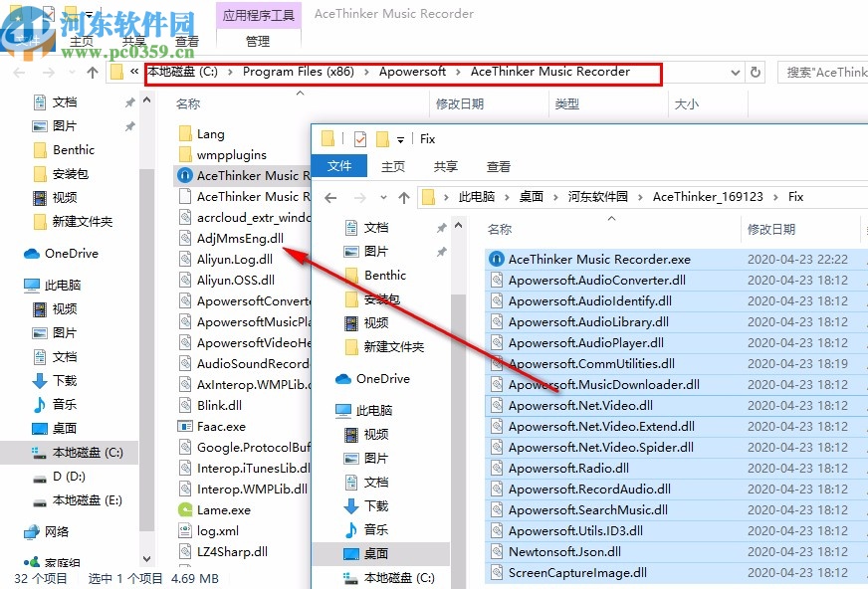Expand chevron after AceThinker_169123 breadcrumb
The width and height of the screenshot is (868, 589).
point(775,197)
